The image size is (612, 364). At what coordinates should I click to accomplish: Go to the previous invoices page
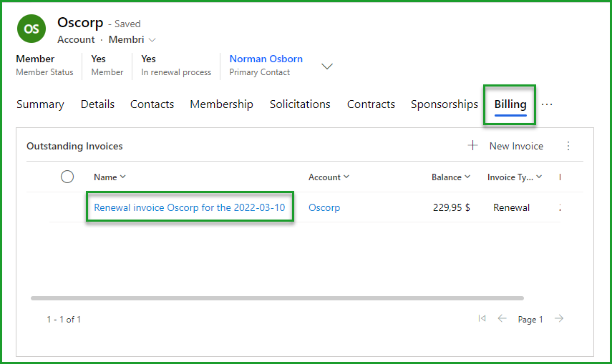pos(502,319)
